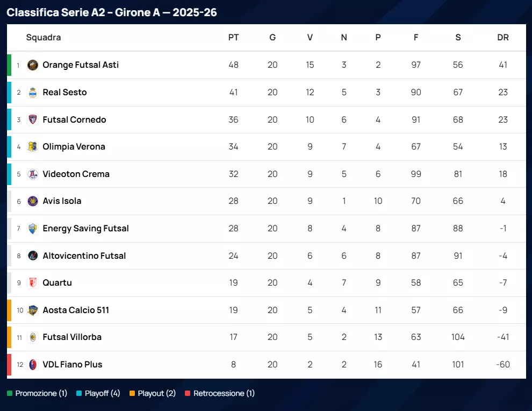
Task: Click the red Retrocessione legend swatch
Action: pyautogui.click(x=188, y=394)
